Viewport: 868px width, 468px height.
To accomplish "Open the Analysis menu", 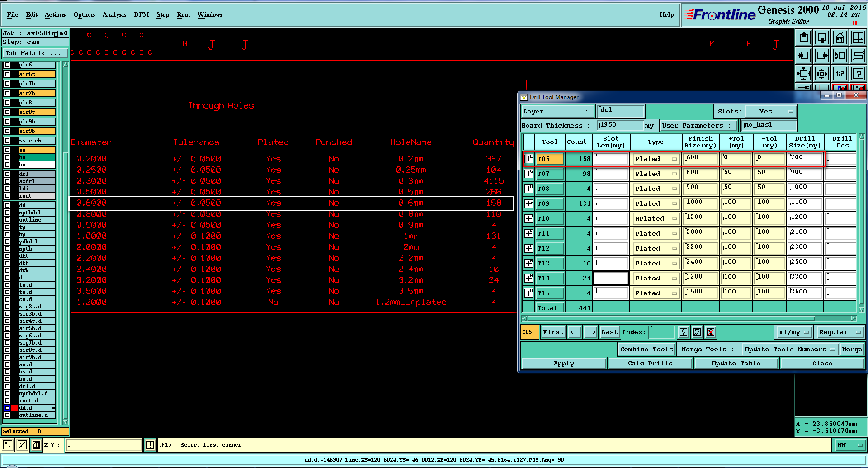I will tap(114, 14).
